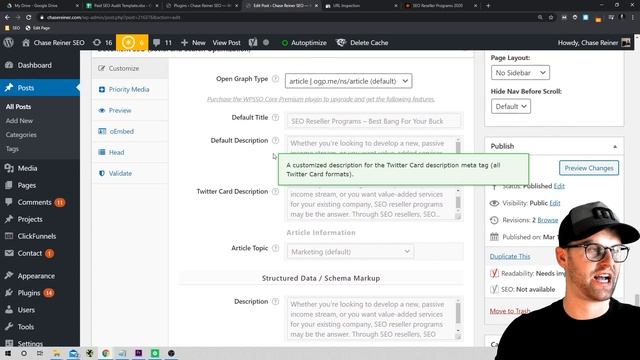The width and height of the screenshot is (640, 360).
Task: Open the 11 comments bubble in admin bar
Action: (x=162, y=42)
